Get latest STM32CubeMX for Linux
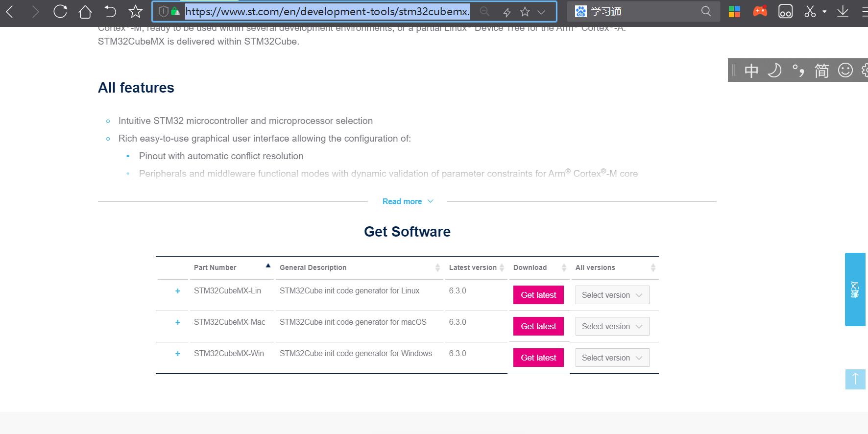This screenshot has height=434, width=868. pyautogui.click(x=538, y=295)
